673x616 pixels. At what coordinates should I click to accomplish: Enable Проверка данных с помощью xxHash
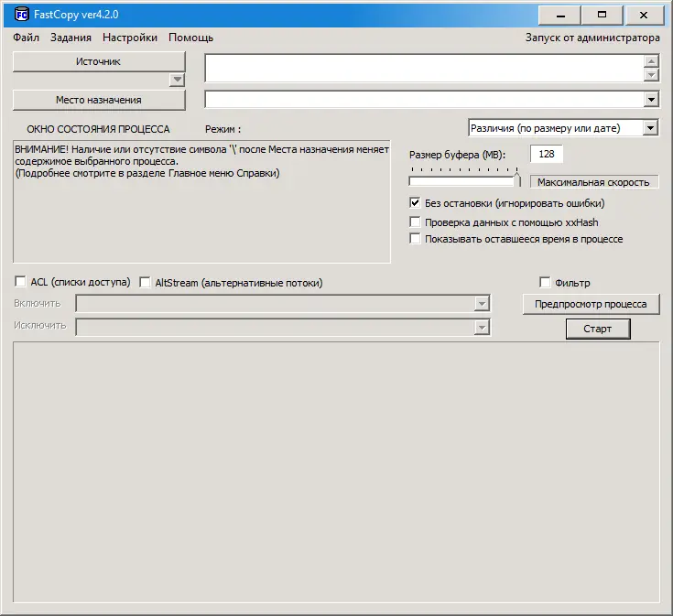point(415,222)
